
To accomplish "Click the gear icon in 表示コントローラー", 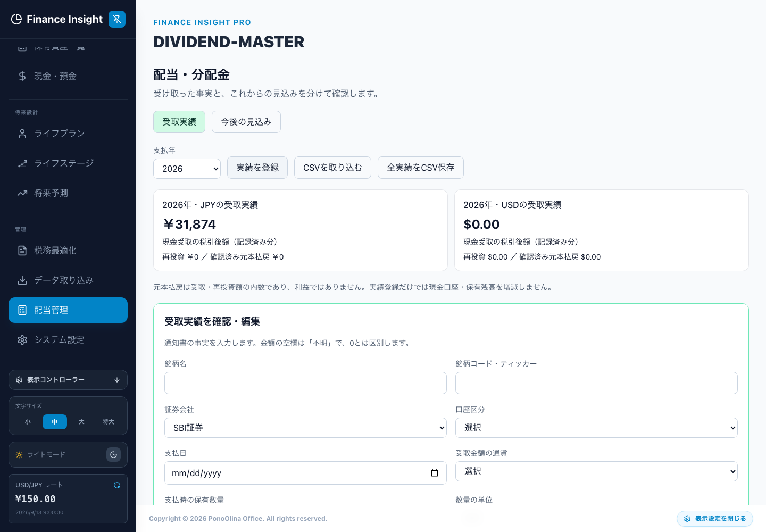I will coord(19,380).
